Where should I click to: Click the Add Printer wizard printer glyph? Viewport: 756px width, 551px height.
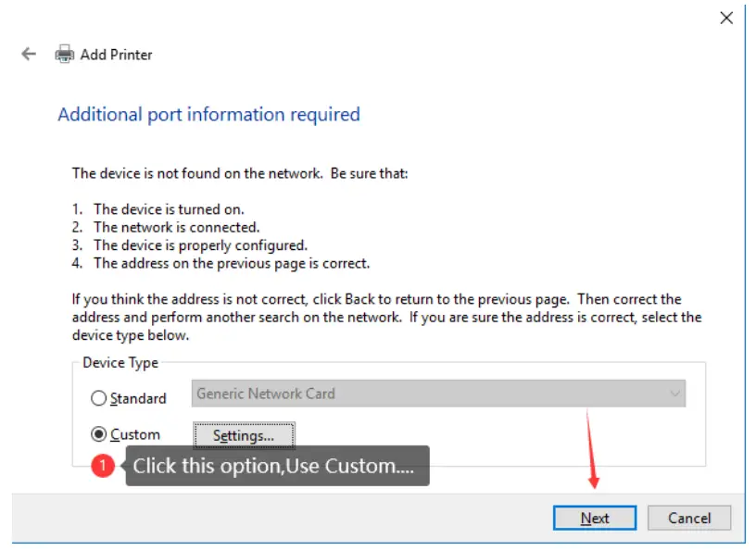point(63,55)
